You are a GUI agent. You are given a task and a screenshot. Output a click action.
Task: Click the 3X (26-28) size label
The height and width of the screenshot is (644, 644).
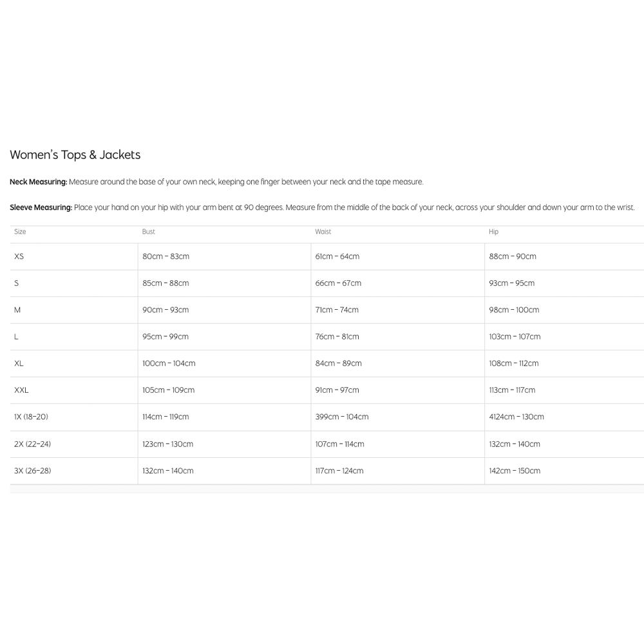(x=32, y=471)
